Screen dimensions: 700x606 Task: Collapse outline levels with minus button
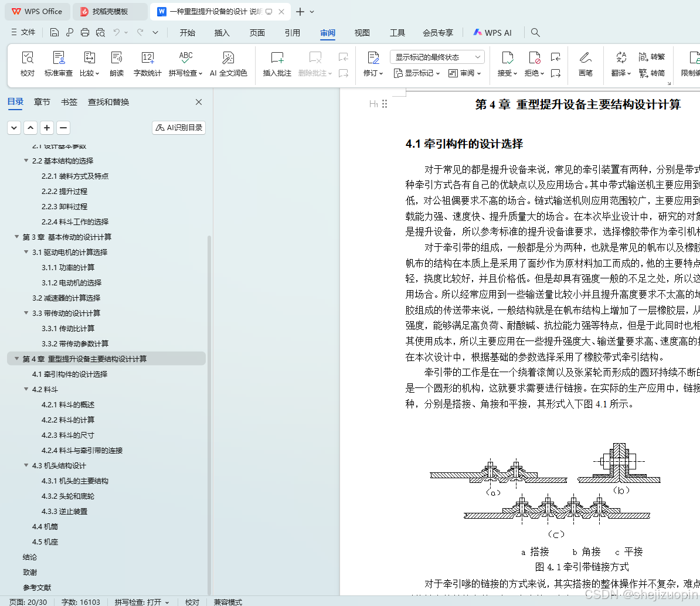tap(63, 128)
